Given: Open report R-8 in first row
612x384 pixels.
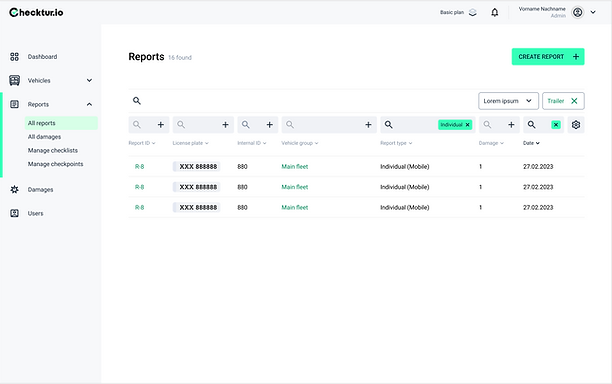Looking at the screenshot, I should coord(139,167).
